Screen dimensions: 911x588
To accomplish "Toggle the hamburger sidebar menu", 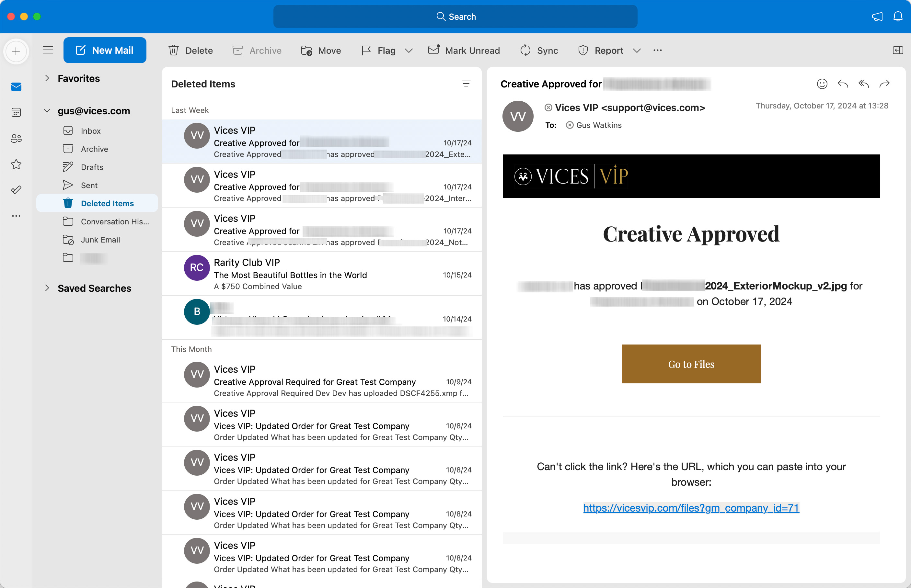I will point(48,50).
